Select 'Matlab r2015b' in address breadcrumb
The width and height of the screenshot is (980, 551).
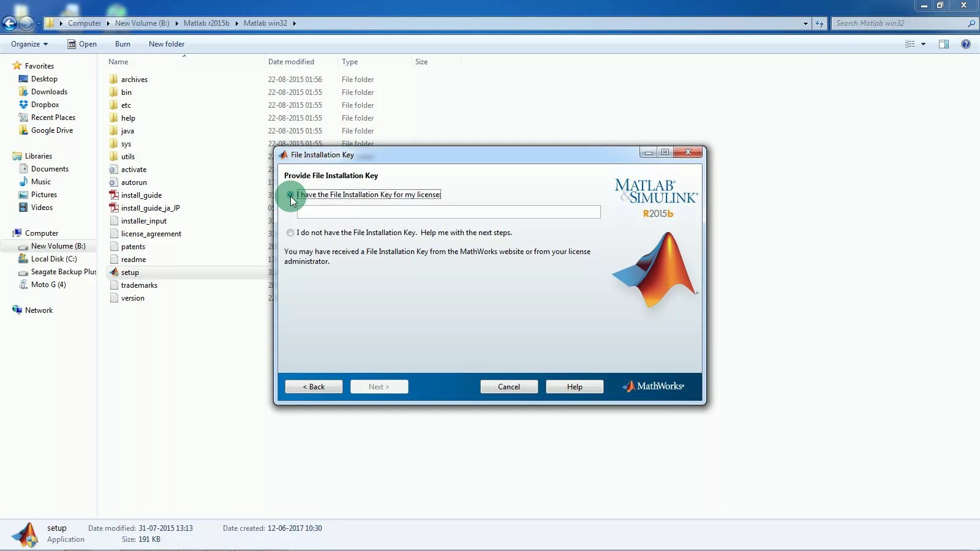tap(206, 23)
